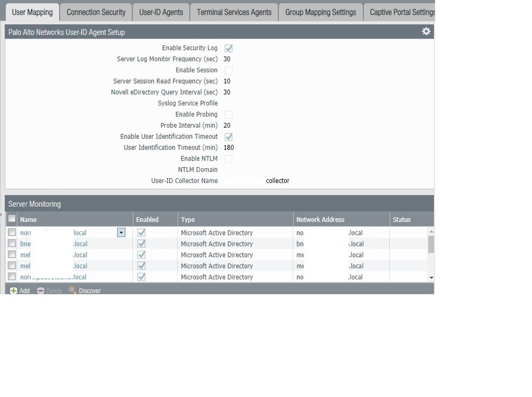Click the User Identification Timeout value 180
This screenshot has width=532, height=397.
coord(228,147)
